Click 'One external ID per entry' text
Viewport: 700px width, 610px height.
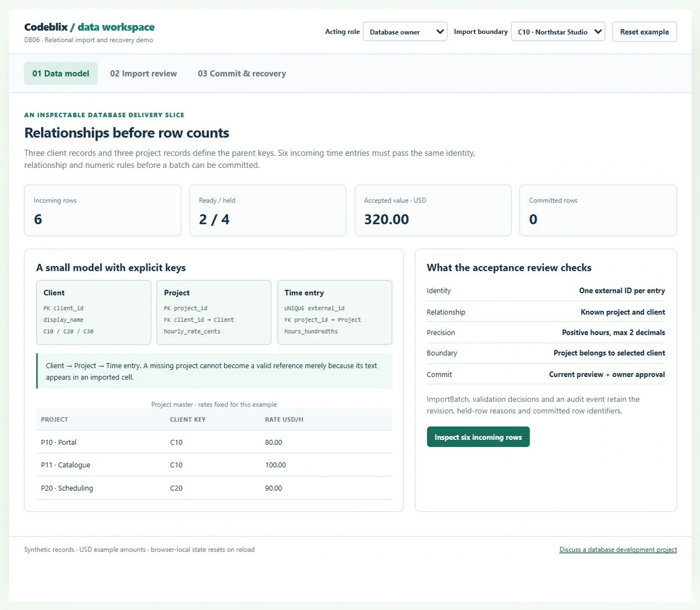pos(622,291)
